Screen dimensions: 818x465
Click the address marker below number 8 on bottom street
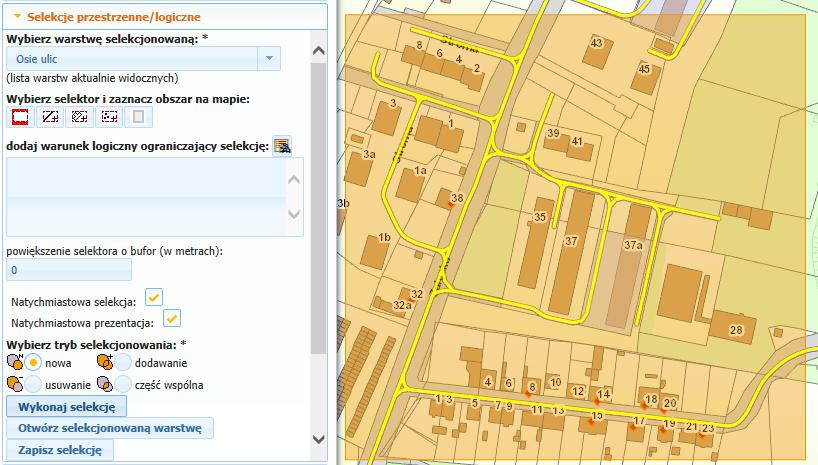(x=528, y=394)
